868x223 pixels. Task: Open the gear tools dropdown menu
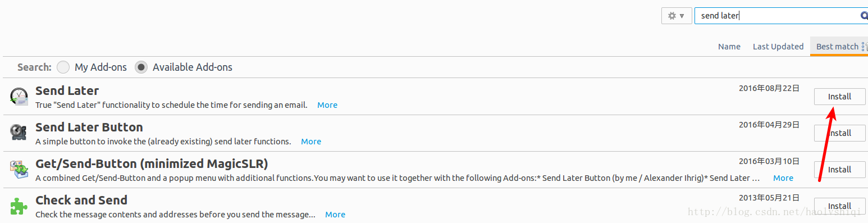pyautogui.click(x=676, y=16)
